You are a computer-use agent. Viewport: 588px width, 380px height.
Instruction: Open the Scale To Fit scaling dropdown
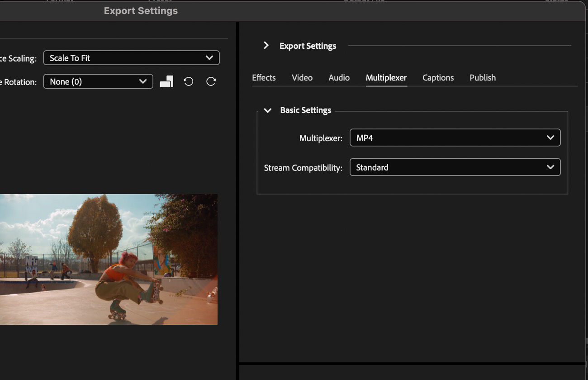click(131, 58)
